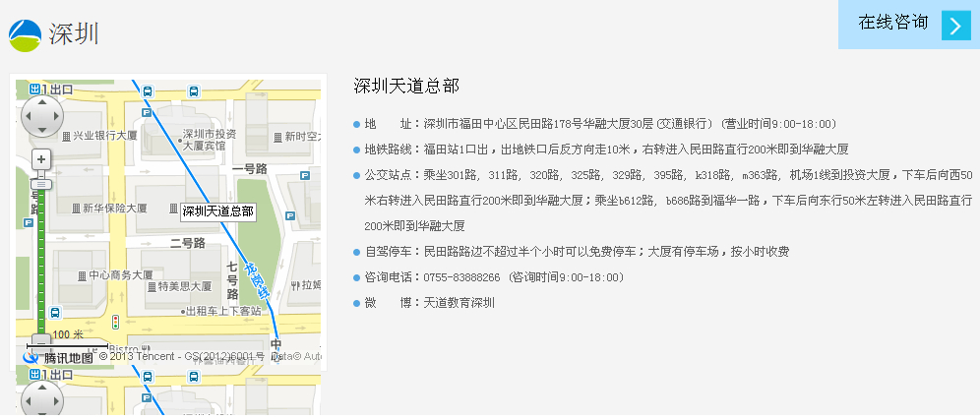Image resolution: width=980 pixels, height=420 pixels.
Task: Click the 深圳天道总部 map label
Action: pyautogui.click(x=217, y=210)
